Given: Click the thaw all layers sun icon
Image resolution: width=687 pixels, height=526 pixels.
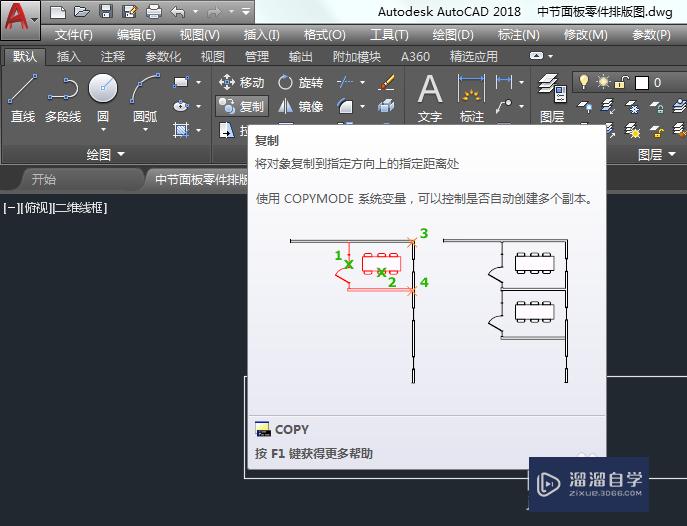Looking at the screenshot, I should [x=632, y=131].
